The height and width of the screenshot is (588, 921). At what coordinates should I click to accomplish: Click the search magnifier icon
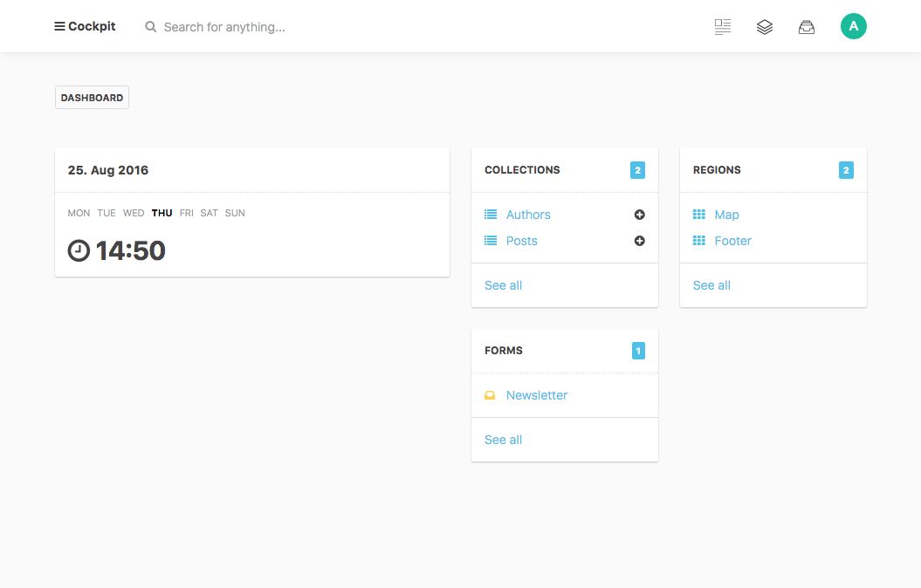pyautogui.click(x=150, y=27)
